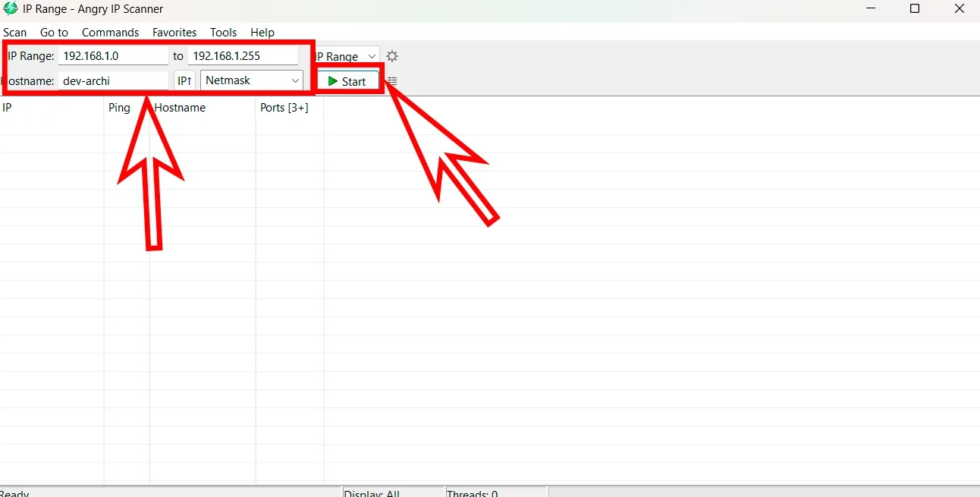The height and width of the screenshot is (497, 980).
Task: Open the Preferences gear icon
Action: point(392,56)
